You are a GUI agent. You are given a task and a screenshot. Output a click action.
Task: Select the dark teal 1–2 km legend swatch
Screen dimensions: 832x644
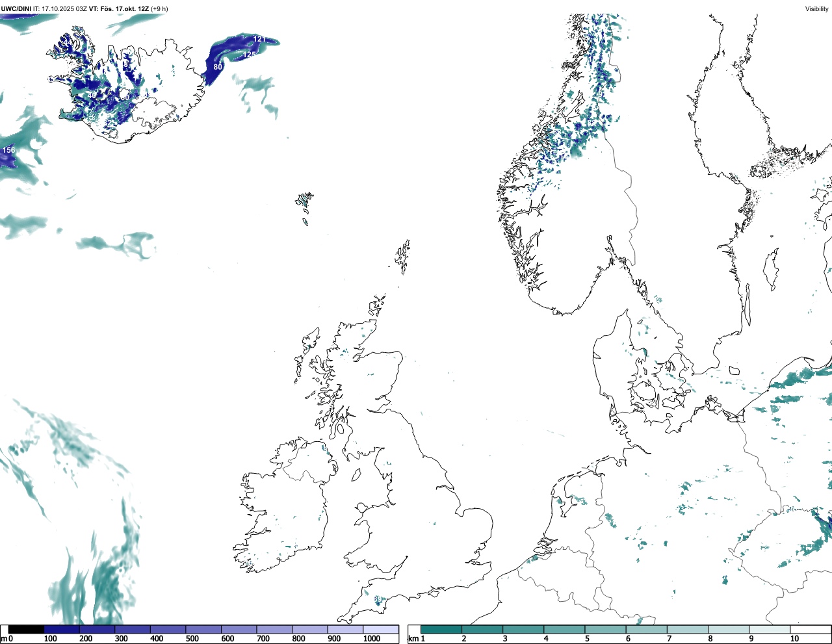(441, 630)
